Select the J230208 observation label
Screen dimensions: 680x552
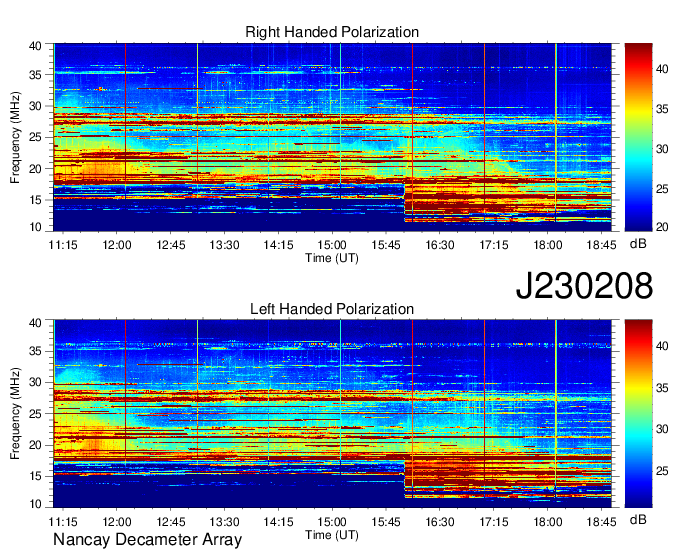pos(584,286)
